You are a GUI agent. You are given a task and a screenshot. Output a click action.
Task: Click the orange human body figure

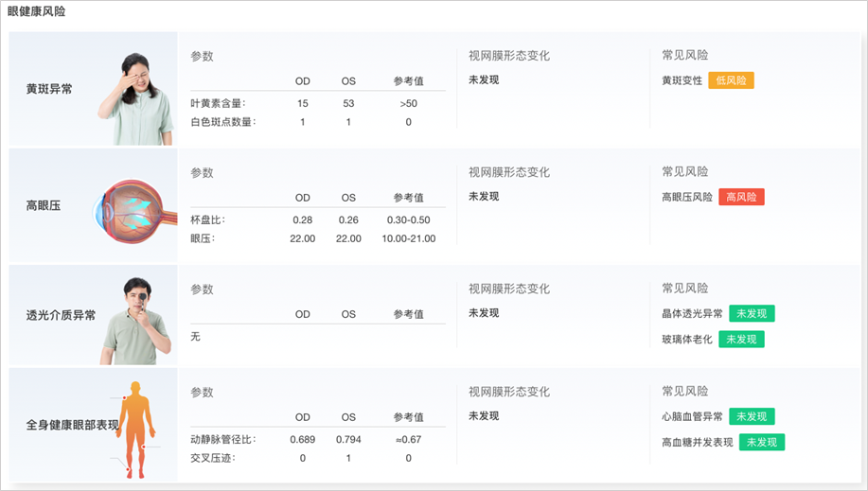pyautogui.click(x=135, y=430)
